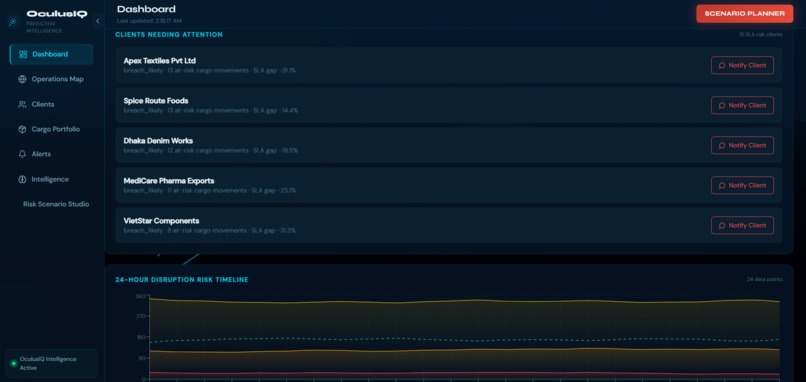Screen dimensions: 806x382
Task: Click the '15 SLA risk clients' count
Action: 761,35
